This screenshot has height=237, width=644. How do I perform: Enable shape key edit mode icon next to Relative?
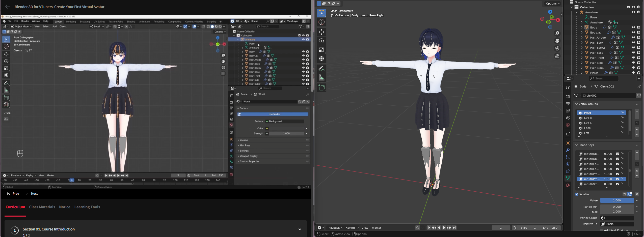click(x=630, y=194)
